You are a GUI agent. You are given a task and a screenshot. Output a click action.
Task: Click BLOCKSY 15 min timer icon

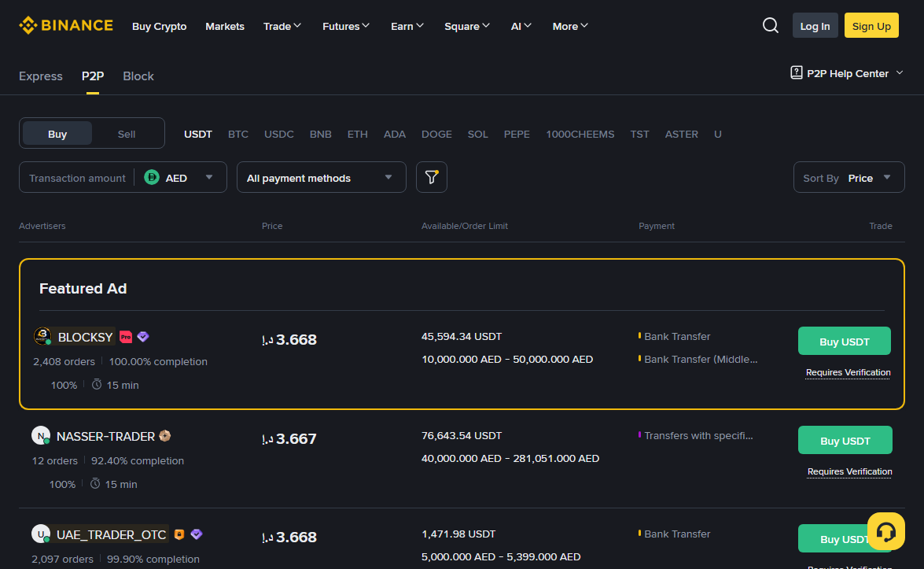point(97,384)
